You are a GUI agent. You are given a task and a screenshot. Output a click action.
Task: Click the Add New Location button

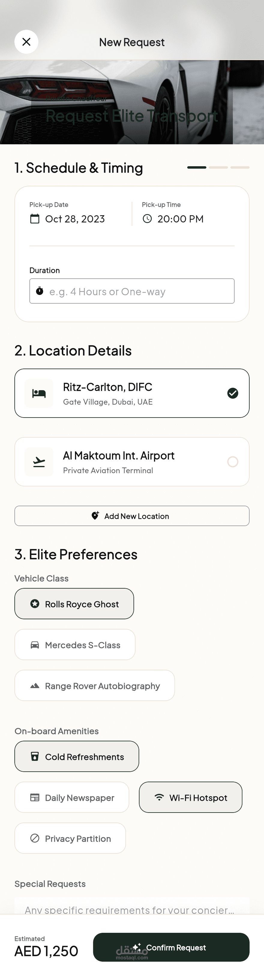132,516
